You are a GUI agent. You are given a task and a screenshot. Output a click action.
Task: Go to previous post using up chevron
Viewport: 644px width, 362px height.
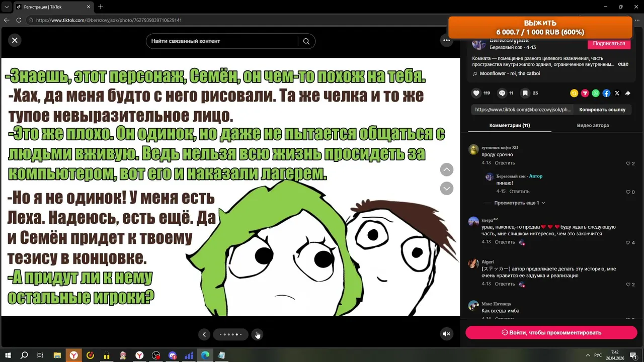[x=447, y=169]
